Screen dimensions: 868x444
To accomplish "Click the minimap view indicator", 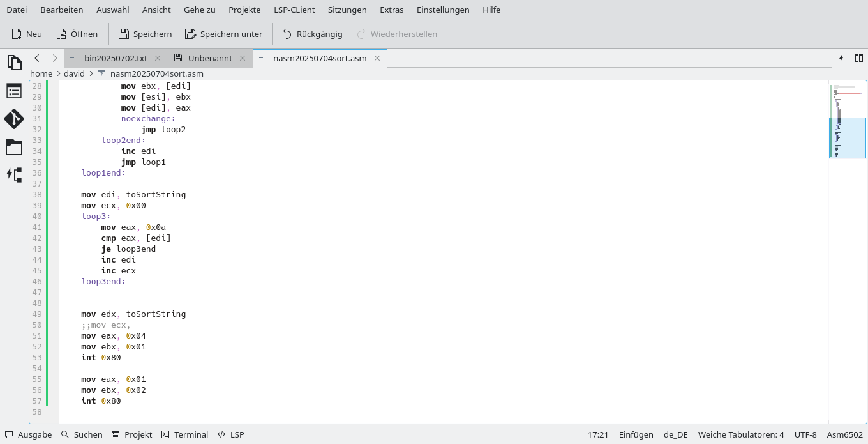I will coord(848,137).
